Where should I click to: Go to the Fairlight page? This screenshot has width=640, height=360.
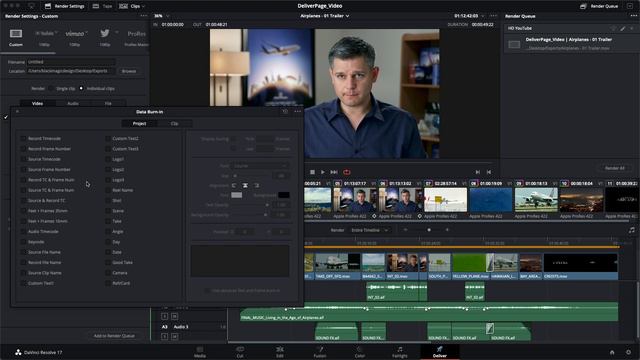pyautogui.click(x=400, y=352)
